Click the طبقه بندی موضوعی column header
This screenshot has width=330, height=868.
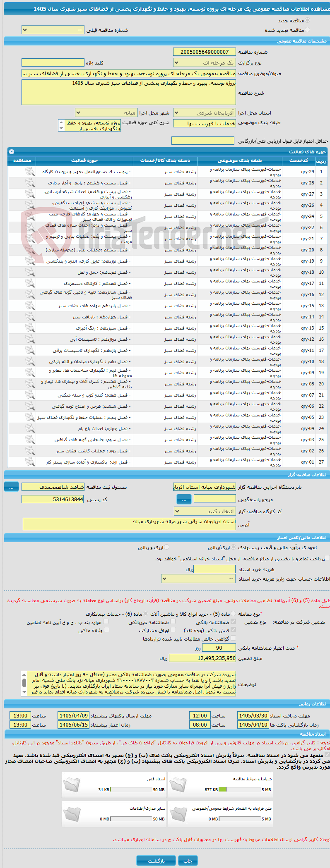pos(240,160)
